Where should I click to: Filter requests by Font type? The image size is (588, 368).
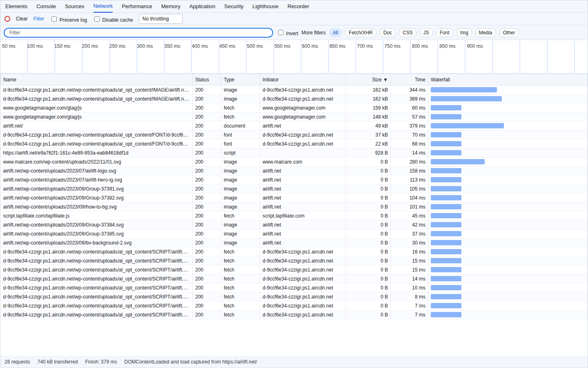click(445, 33)
